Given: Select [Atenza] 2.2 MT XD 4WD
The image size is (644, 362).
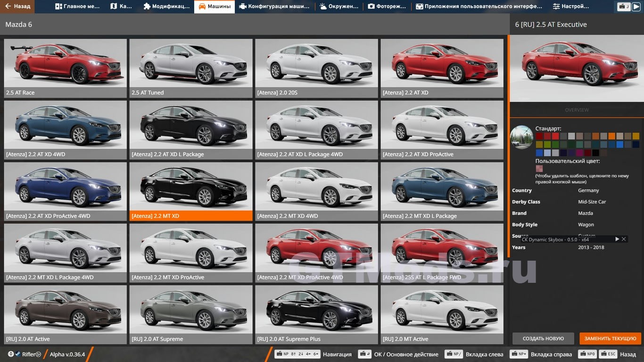Looking at the screenshot, I should [316, 191].
